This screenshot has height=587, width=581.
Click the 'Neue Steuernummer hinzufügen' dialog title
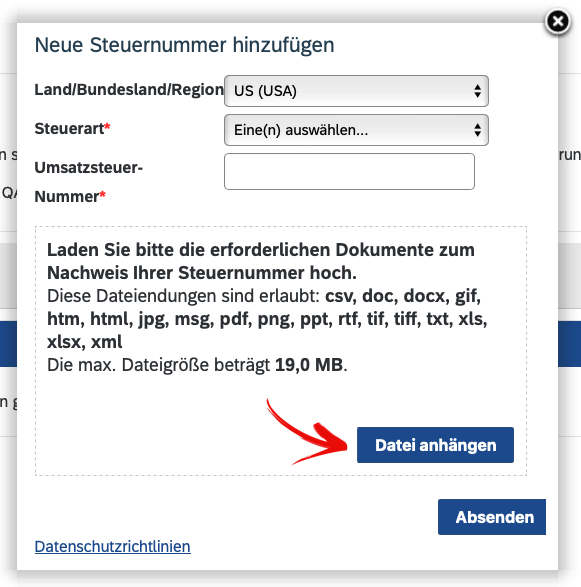(x=184, y=45)
